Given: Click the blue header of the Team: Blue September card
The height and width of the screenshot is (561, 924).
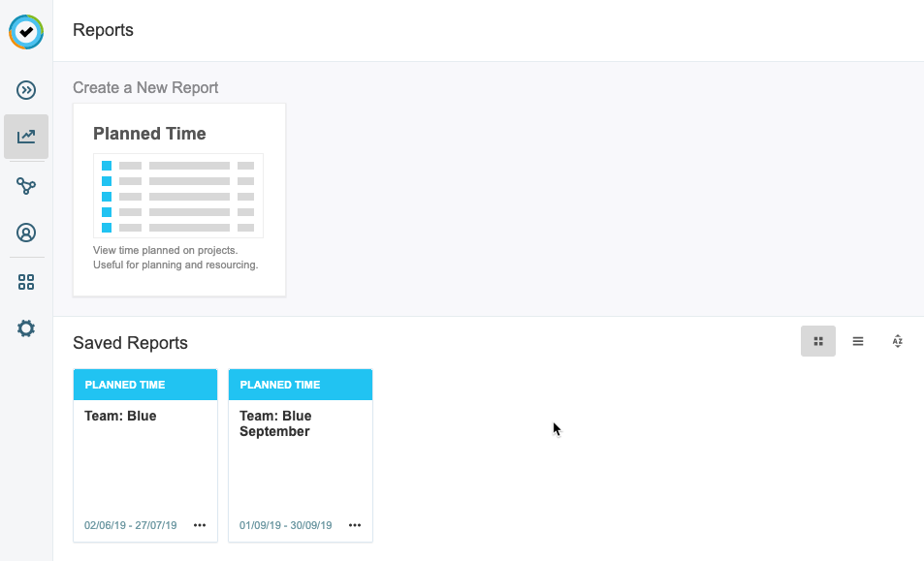Looking at the screenshot, I should click(301, 385).
